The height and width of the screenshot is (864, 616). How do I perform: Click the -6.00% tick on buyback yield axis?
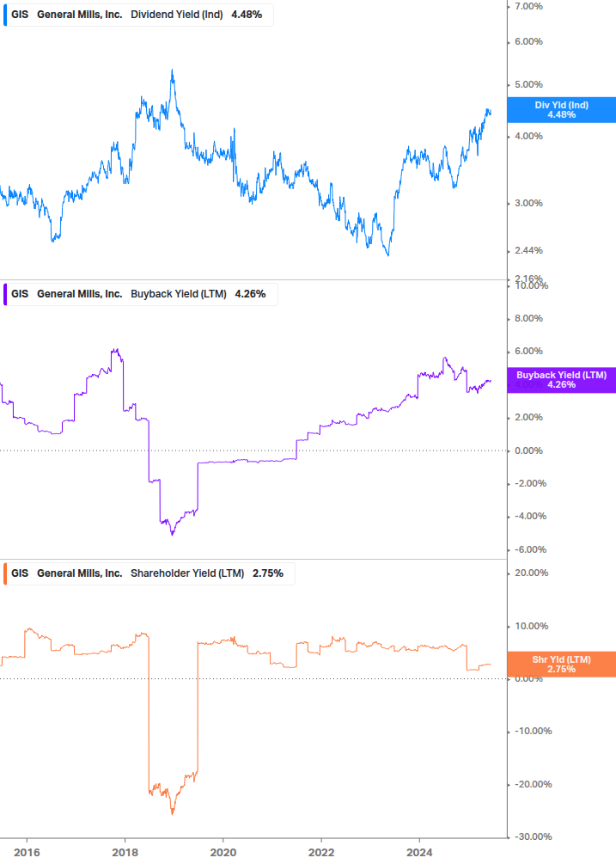point(530,549)
